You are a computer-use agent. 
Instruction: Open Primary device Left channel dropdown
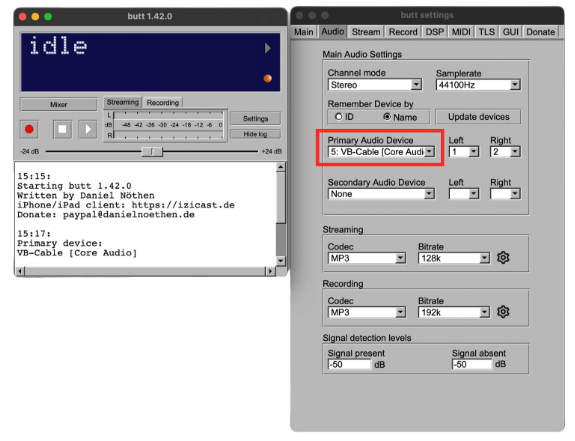pos(464,151)
